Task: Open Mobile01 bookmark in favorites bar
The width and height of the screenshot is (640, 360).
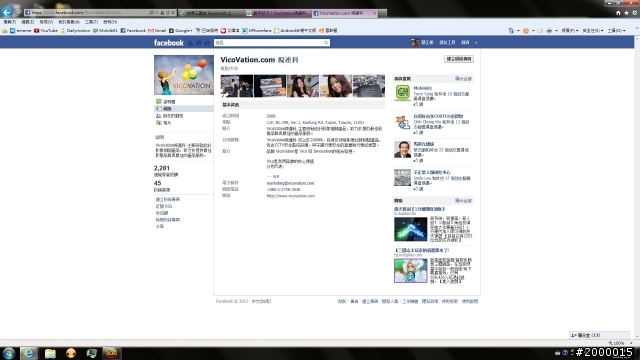Action: click(105, 31)
